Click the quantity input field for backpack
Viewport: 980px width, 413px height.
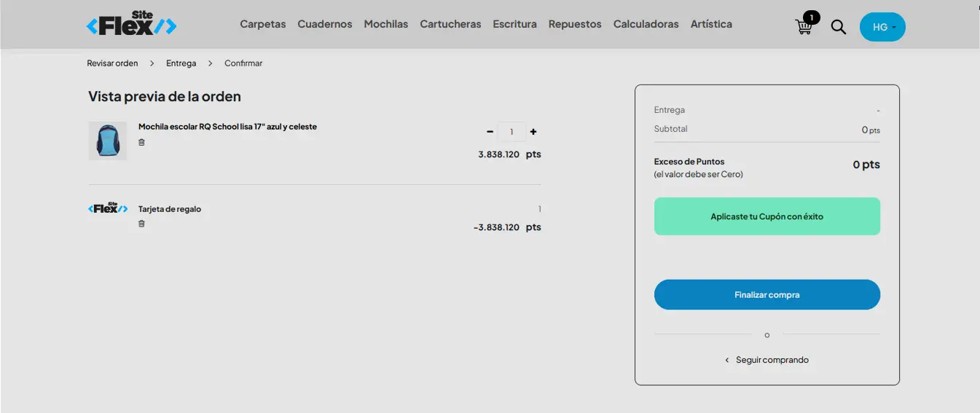(x=511, y=132)
